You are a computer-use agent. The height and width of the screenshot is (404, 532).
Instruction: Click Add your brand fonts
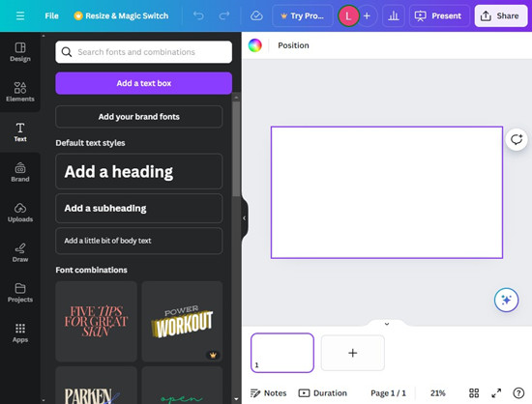[138, 117]
